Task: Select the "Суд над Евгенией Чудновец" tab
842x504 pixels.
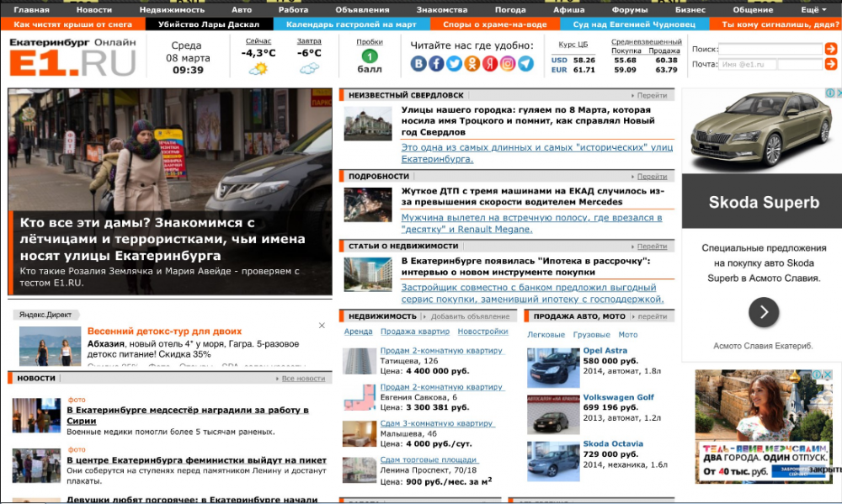Action: [634, 24]
